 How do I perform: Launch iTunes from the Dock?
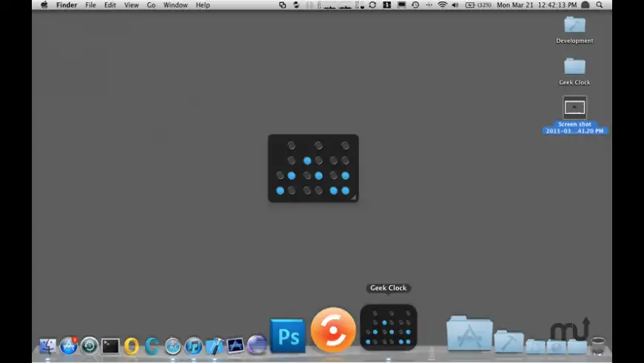click(193, 346)
